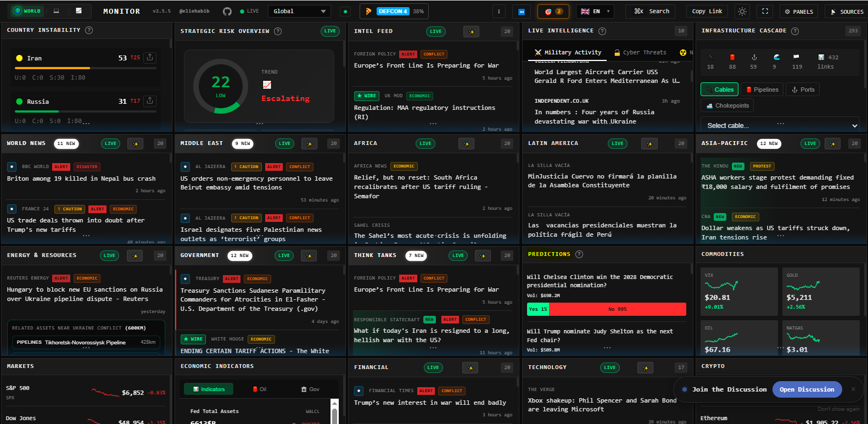Open Country Instability help question mark

tap(89, 30)
